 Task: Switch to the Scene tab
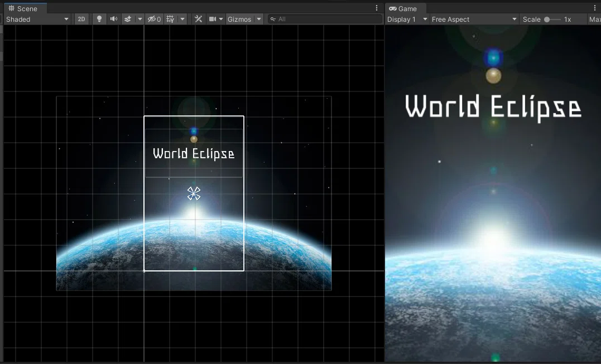coord(23,8)
